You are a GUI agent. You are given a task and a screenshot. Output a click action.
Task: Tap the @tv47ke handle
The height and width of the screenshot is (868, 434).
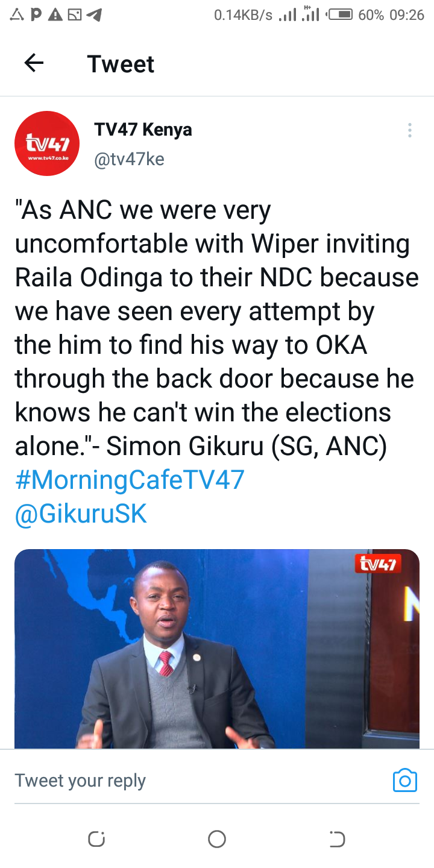click(129, 159)
